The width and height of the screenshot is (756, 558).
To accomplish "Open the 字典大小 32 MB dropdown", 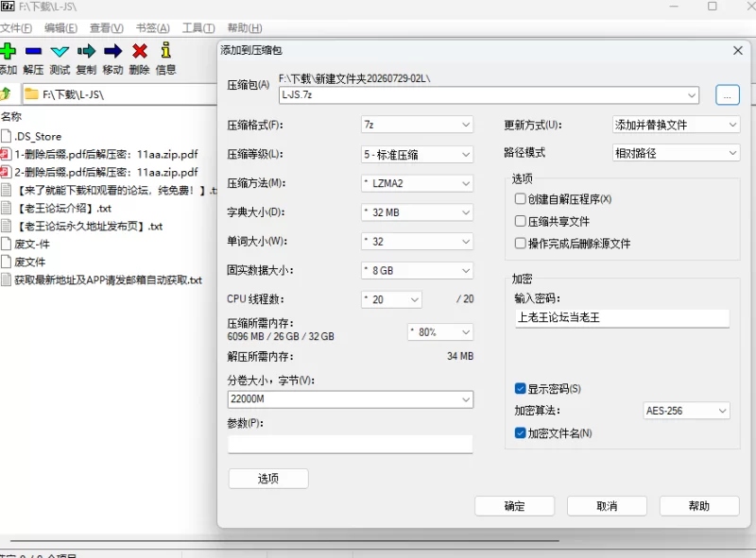I will click(x=417, y=212).
